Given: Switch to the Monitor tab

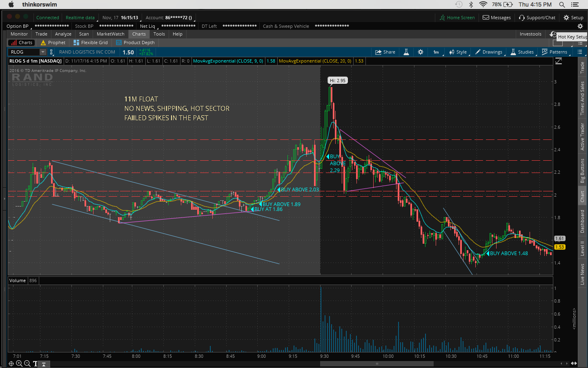Looking at the screenshot, I should 19,34.
